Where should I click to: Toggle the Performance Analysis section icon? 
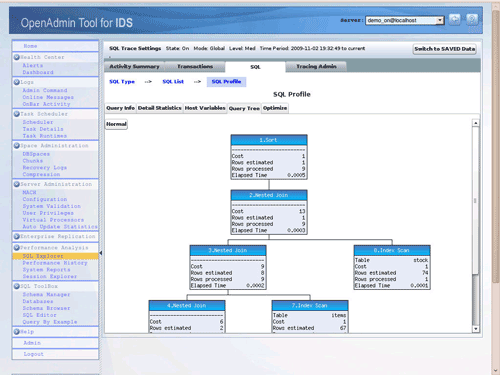(x=17, y=248)
